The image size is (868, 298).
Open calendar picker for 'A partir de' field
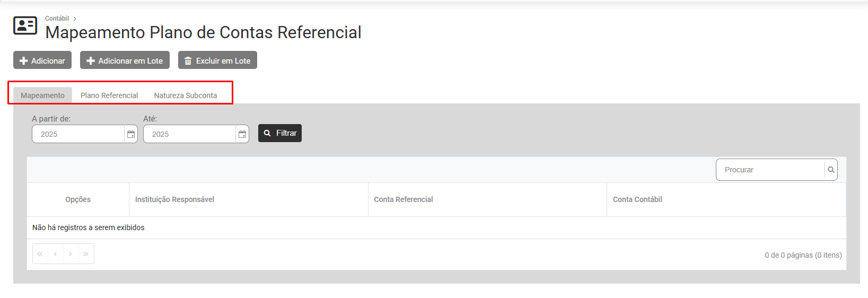131,134
